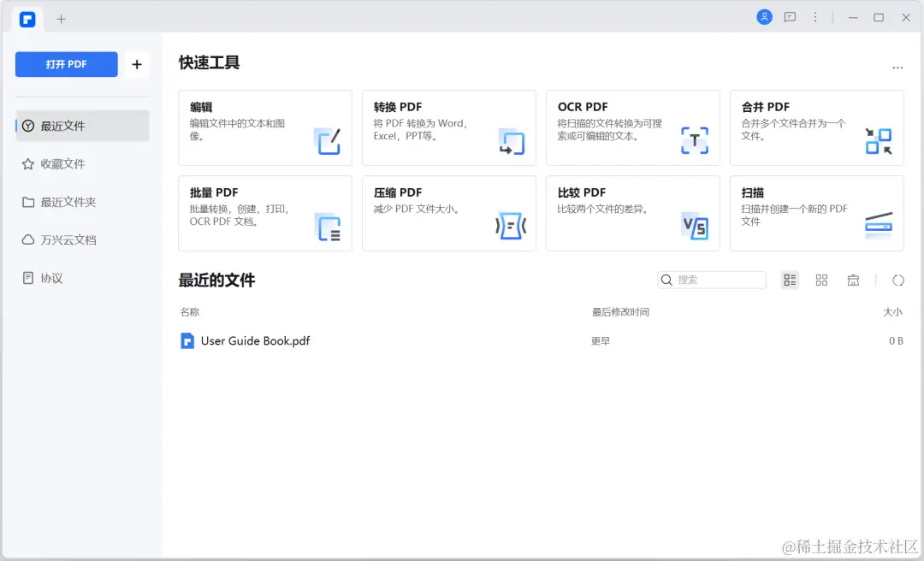Select the 转换 PDF conversion tool

click(x=448, y=127)
